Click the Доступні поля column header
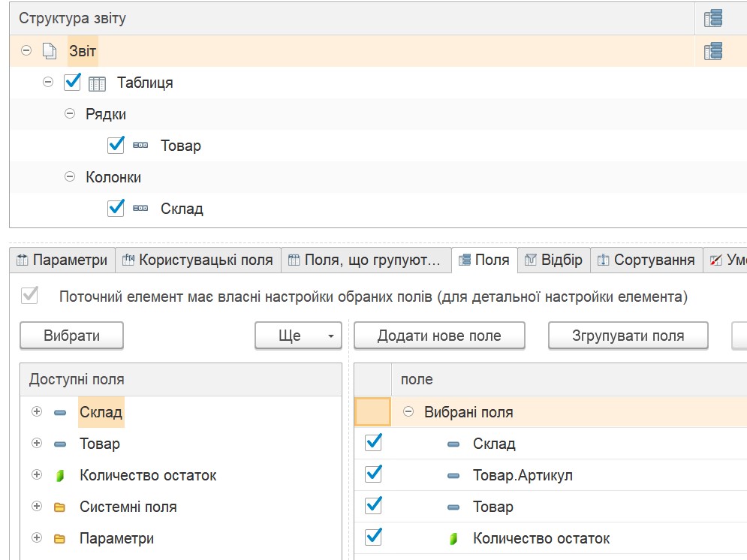The width and height of the screenshot is (747, 560). pyautogui.click(x=181, y=380)
